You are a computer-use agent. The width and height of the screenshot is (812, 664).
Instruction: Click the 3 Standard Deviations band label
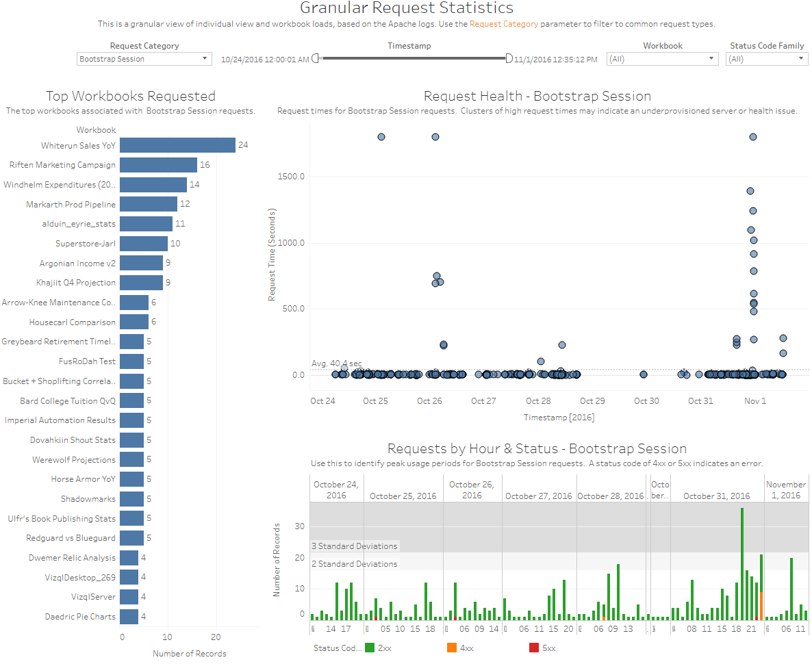pyautogui.click(x=355, y=546)
